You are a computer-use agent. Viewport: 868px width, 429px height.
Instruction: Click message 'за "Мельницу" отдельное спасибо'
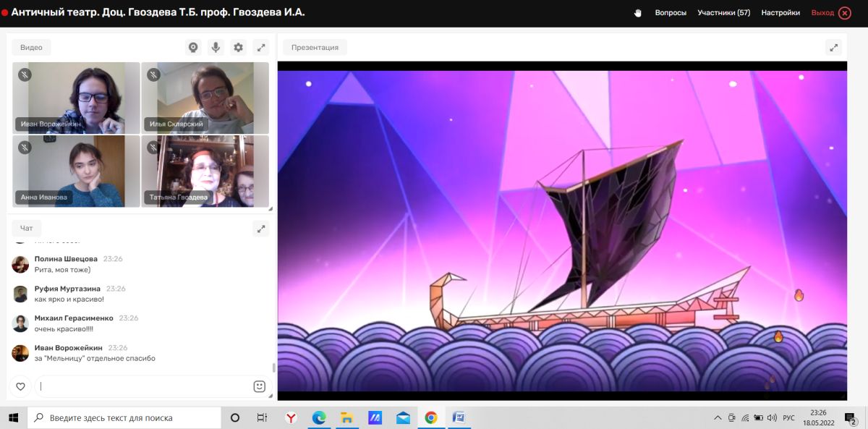(95, 359)
